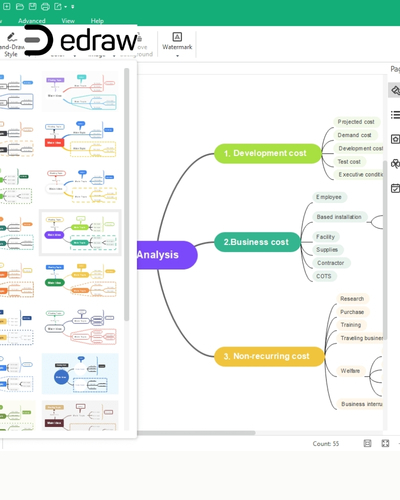Click the Export icon in quick toolbar
Screen dimensions: 400x500
pos(58,6)
